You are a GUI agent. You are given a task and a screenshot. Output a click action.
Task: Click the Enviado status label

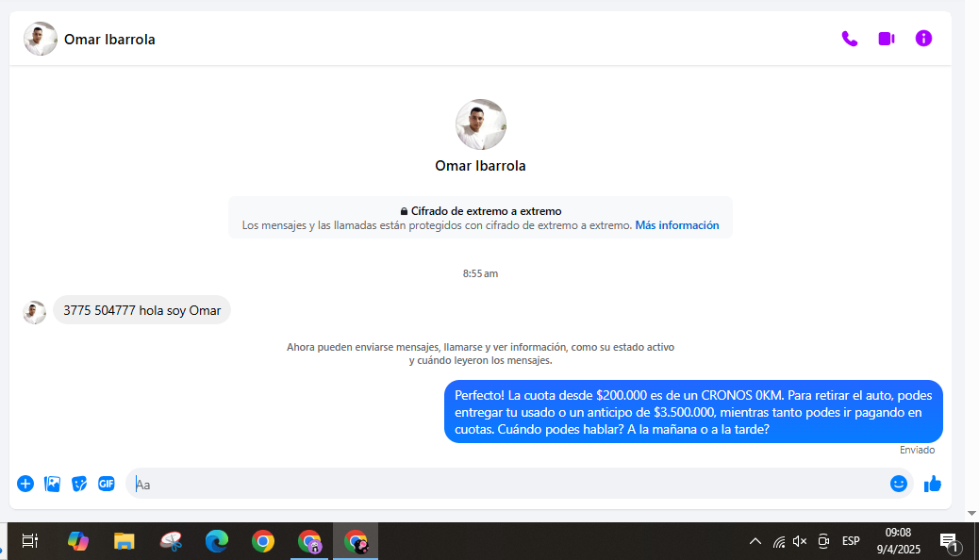(x=917, y=450)
